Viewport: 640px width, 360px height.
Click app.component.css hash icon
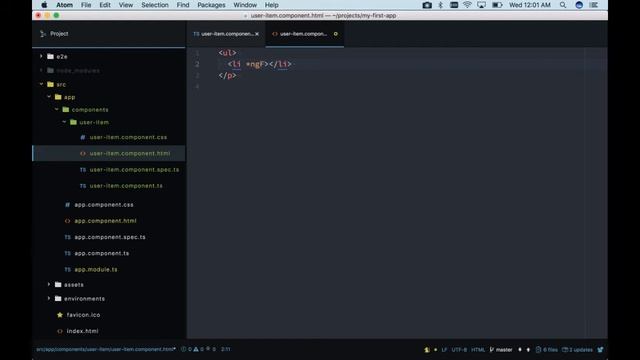(67, 204)
